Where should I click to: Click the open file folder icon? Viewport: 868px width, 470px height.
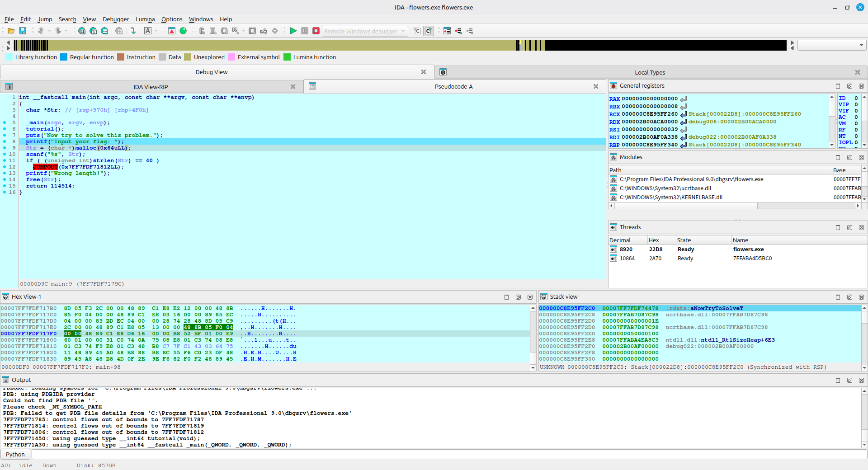pos(11,31)
